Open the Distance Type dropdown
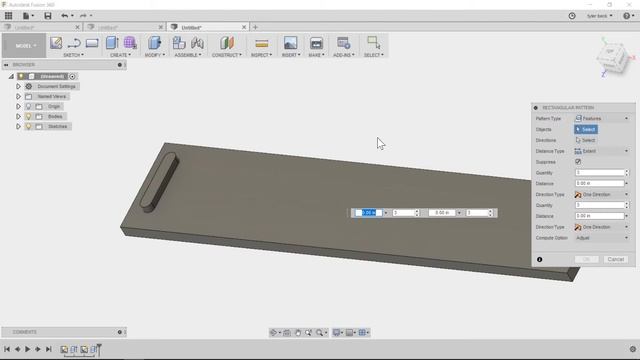640x360 pixels. (602, 151)
